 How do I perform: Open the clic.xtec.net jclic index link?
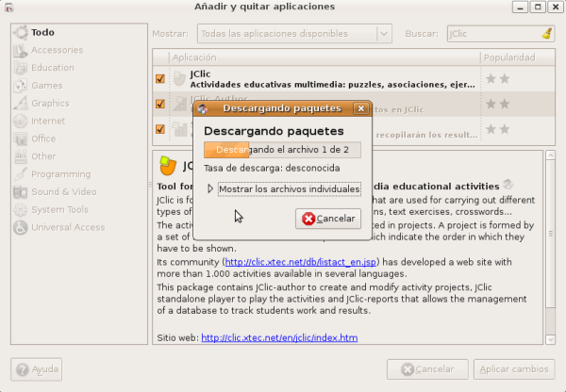pos(278,338)
